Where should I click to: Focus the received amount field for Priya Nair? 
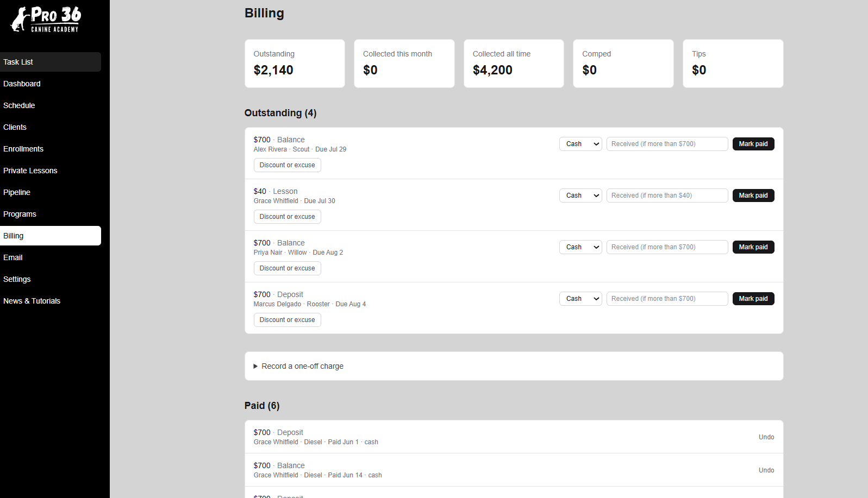point(667,247)
